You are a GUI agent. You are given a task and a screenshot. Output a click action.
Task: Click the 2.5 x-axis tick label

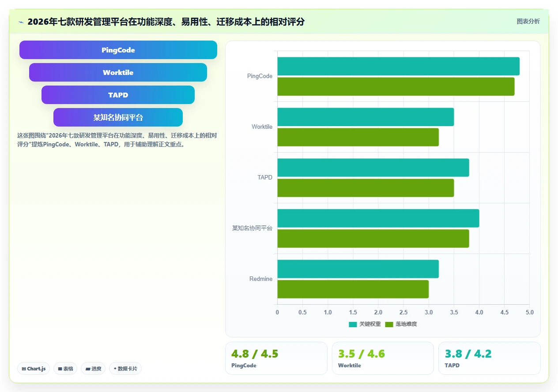click(x=403, y=312)
